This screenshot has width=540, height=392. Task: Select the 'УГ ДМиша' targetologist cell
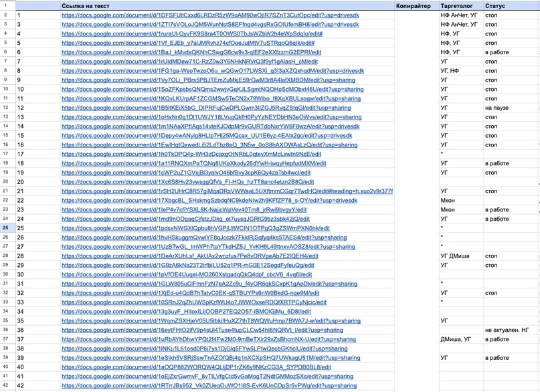(x=461, y=256)
